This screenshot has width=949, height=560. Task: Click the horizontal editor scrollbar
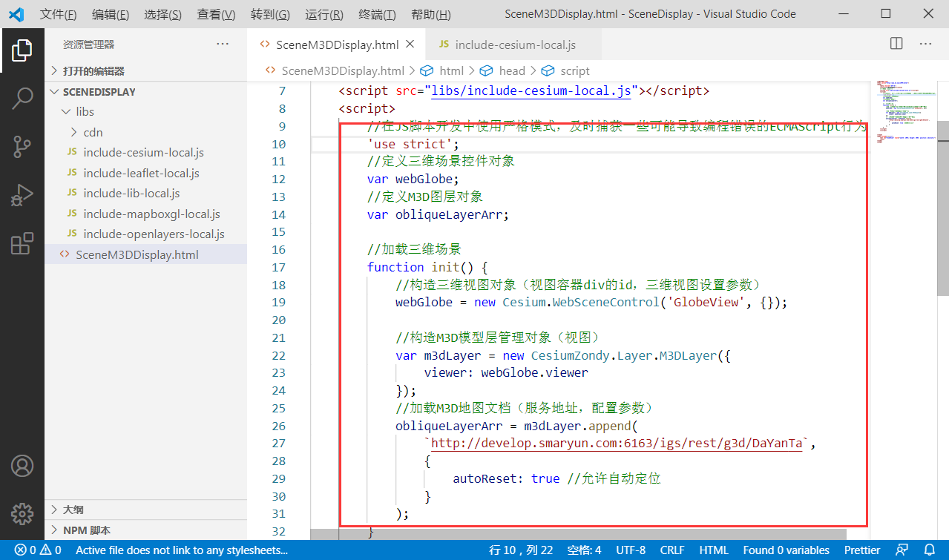578,533
